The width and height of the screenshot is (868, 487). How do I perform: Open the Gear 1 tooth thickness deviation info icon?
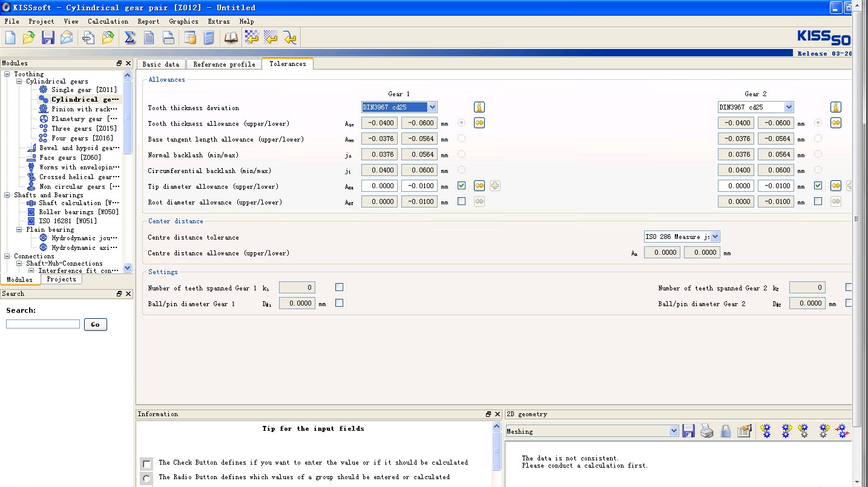tap(479, 107)
